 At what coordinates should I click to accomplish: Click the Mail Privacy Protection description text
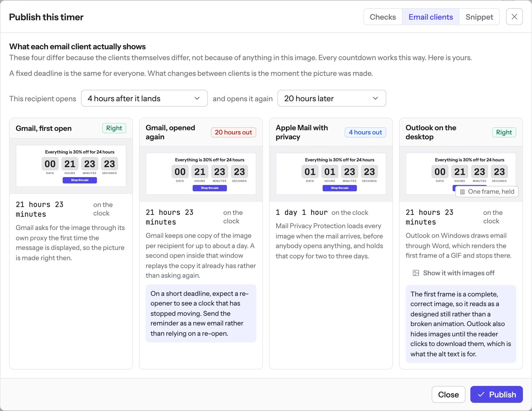pyautogui.click(x=329, y=241)
